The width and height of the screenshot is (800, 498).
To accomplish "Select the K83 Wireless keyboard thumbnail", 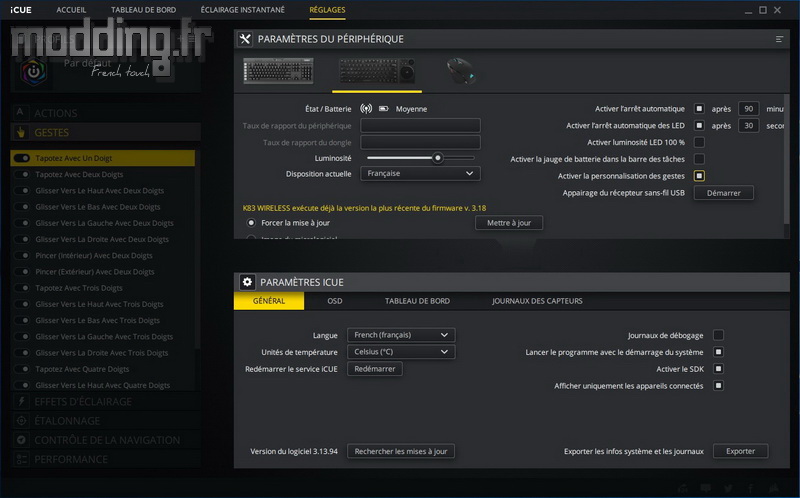I will 377,70.
